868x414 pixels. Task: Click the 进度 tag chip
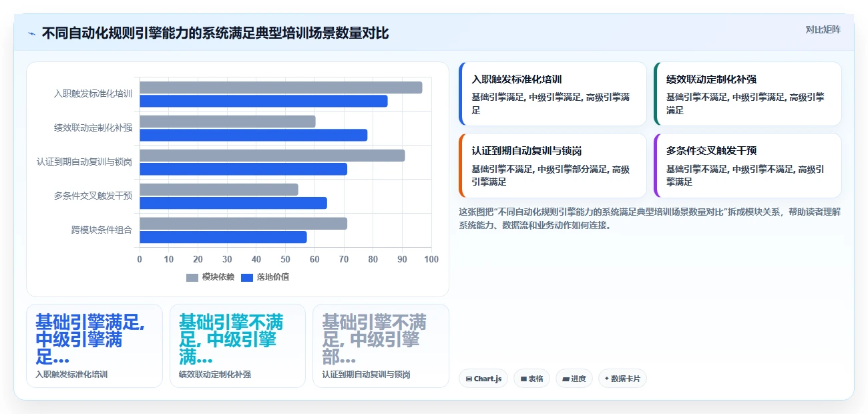coord(574,379)
